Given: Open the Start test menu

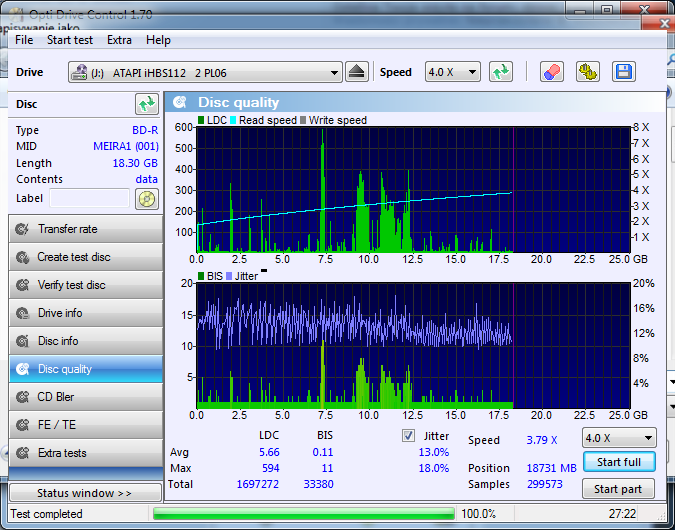Looking at the screenshot, I should click(x=70, y=40).
